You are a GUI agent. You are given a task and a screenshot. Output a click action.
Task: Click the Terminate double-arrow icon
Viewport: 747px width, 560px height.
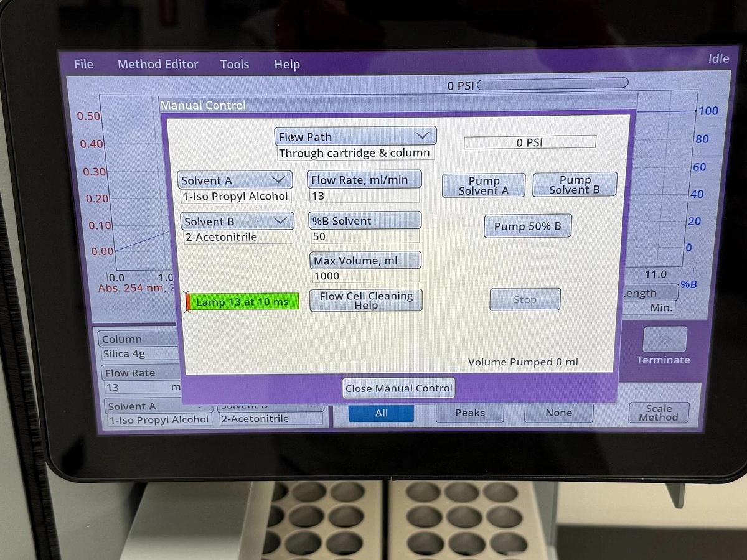[x=665, y=340]
